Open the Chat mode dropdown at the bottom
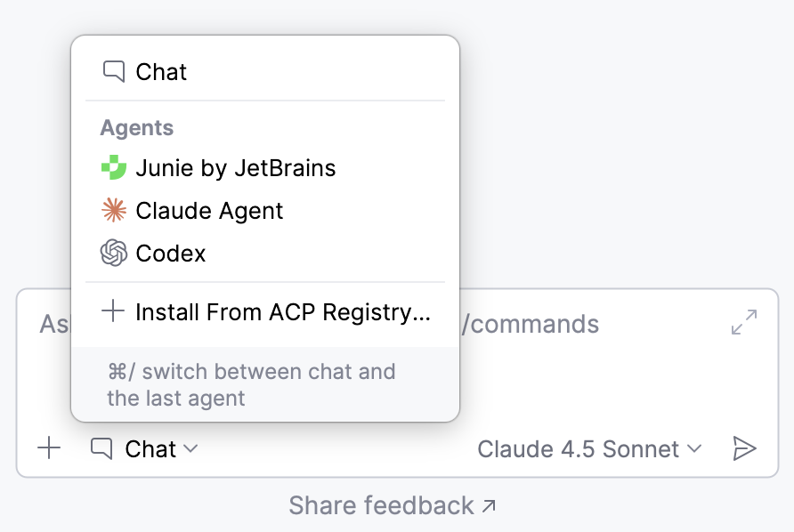794x532 pixels. (145, 449)
